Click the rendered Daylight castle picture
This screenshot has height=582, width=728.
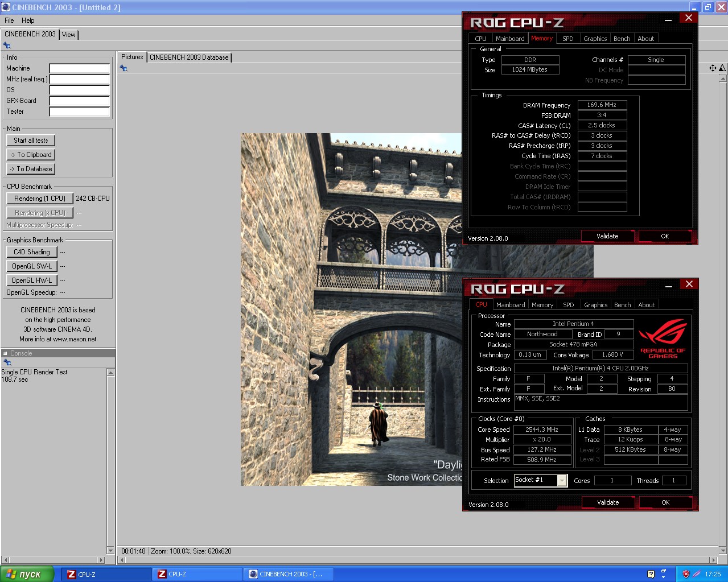click(x=351, y=309)
